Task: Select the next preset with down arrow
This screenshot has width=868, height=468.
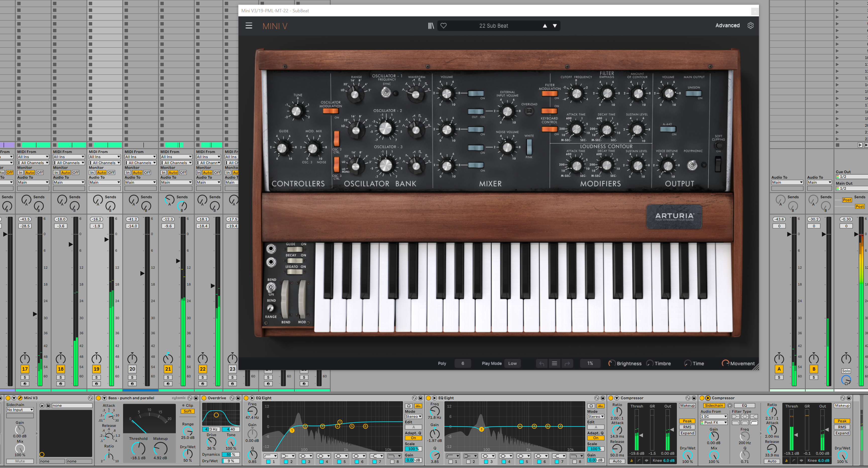Action: pos(555,26)
